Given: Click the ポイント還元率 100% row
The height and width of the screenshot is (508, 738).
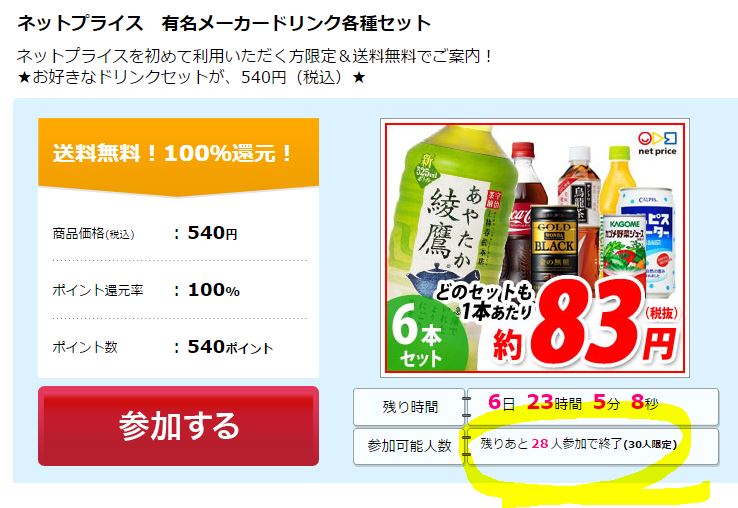Looking at the screenshot, I should [x=179, y=290].
